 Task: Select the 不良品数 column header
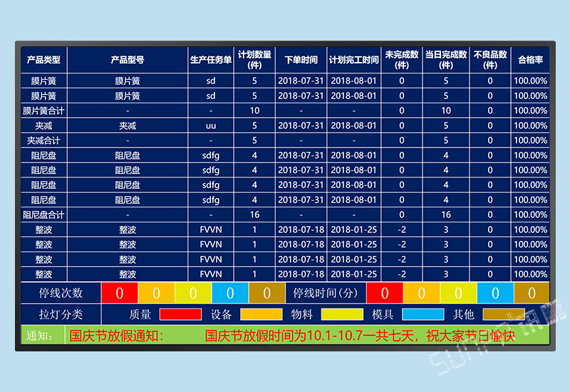[x=490, y=60]
